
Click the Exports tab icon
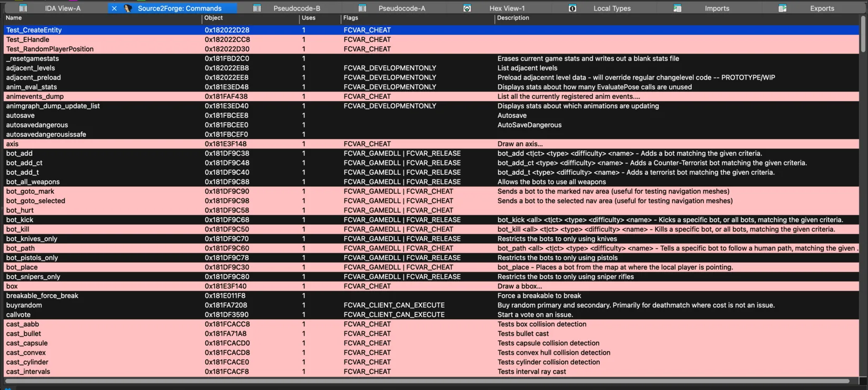click(x=783, y=8)
